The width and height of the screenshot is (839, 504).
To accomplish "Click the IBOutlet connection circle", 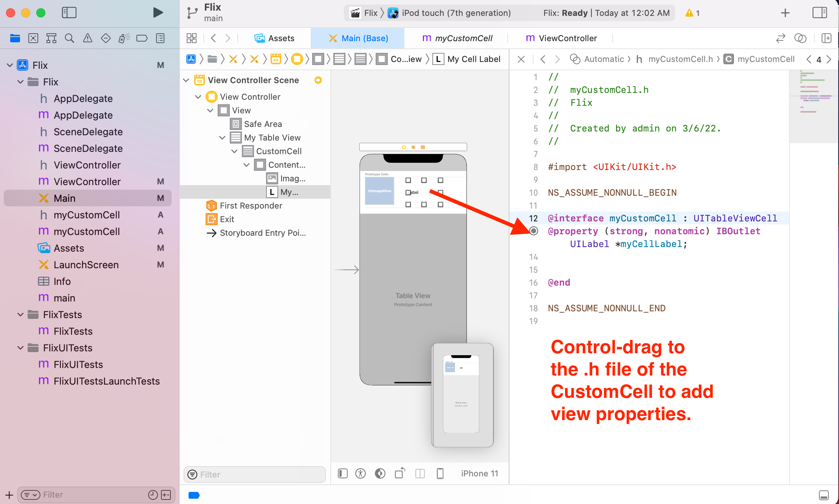I will point(533,231).
